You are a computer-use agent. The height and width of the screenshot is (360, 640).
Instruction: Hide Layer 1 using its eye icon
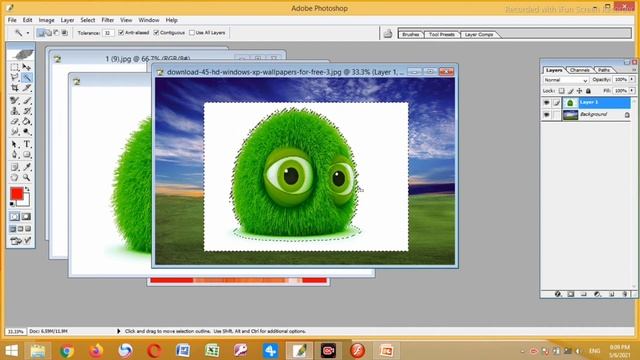coord(547,102)
